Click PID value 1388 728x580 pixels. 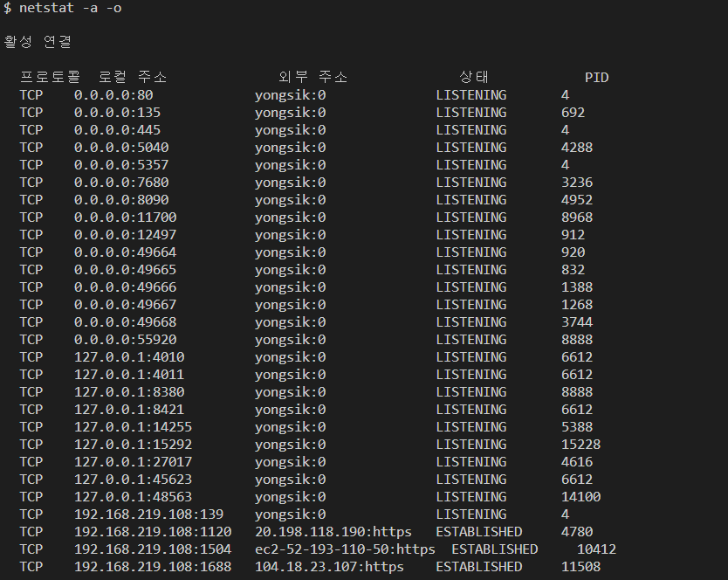point(577,287)
